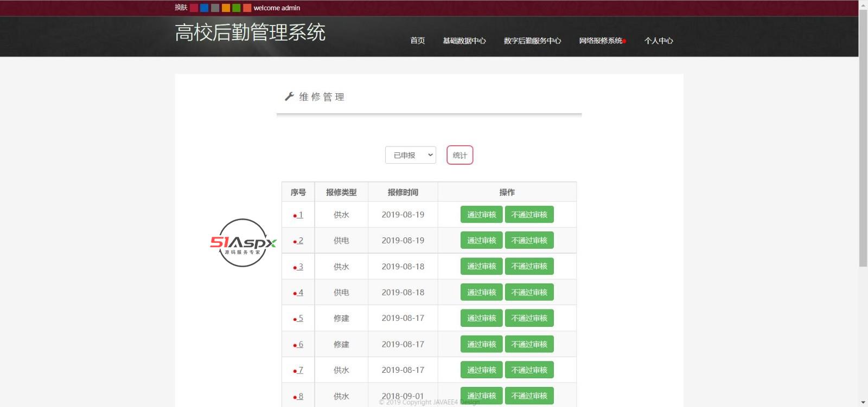Viewport: 868px width, 407px height.
Task: Click the wrench icon beside 维修管理
Action: (x=289, y=96)
